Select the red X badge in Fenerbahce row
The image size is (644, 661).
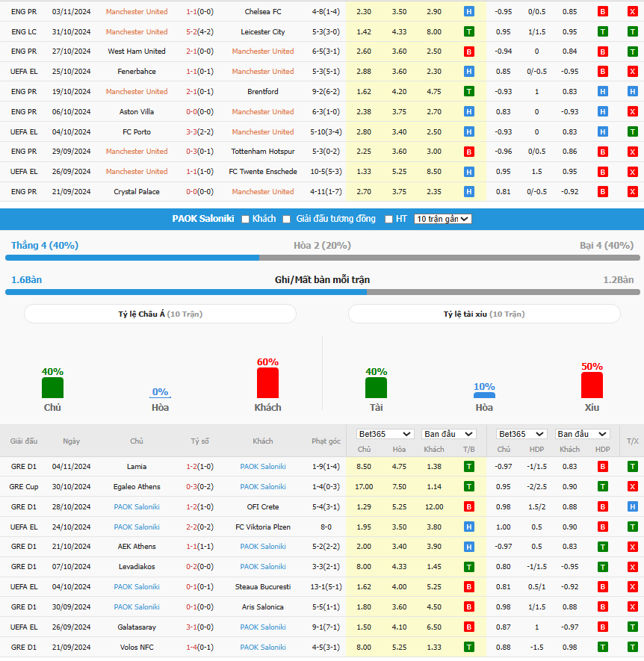coord(632,72)
